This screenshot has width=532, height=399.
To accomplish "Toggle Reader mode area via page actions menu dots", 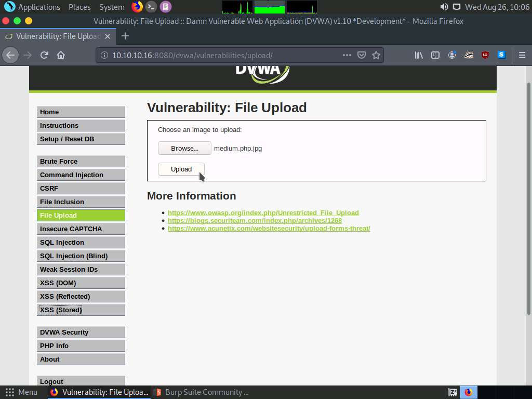I will coord(347,55).
